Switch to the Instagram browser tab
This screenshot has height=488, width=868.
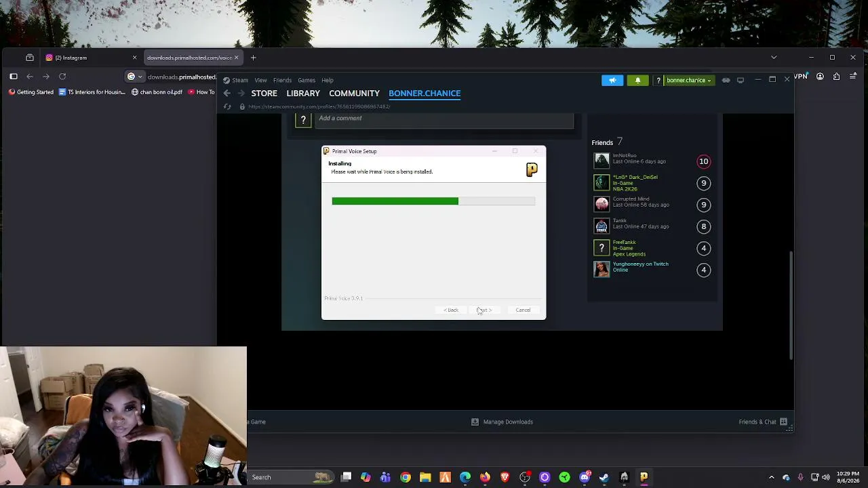pyautogui.click(x=91, y=58)
